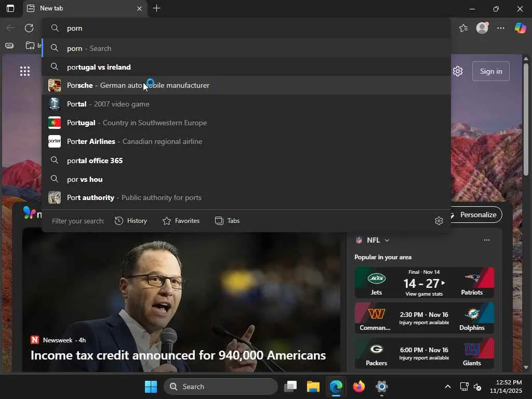The width and height of the screenshot is (532, 399).
Task: Click the taskbar Search box
Action: (220, 387)
